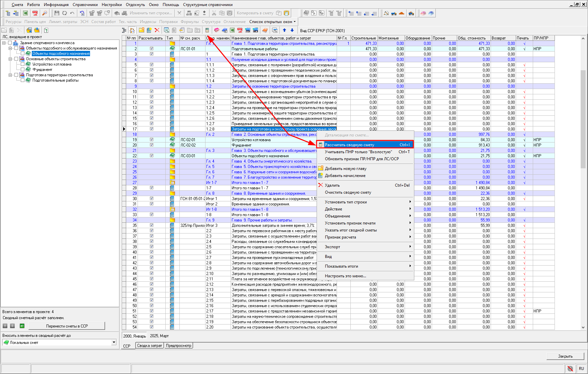Click the Excel export icon in top toolbar
The image size is (588, 374).
click(25, 13)
